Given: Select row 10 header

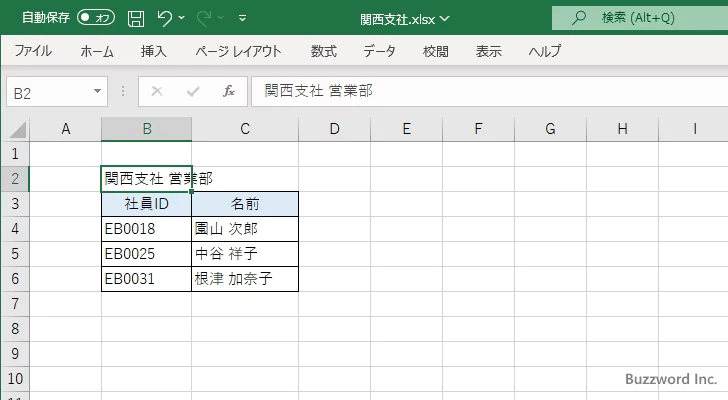Looking at the screenshot, I should coord(15,379).
